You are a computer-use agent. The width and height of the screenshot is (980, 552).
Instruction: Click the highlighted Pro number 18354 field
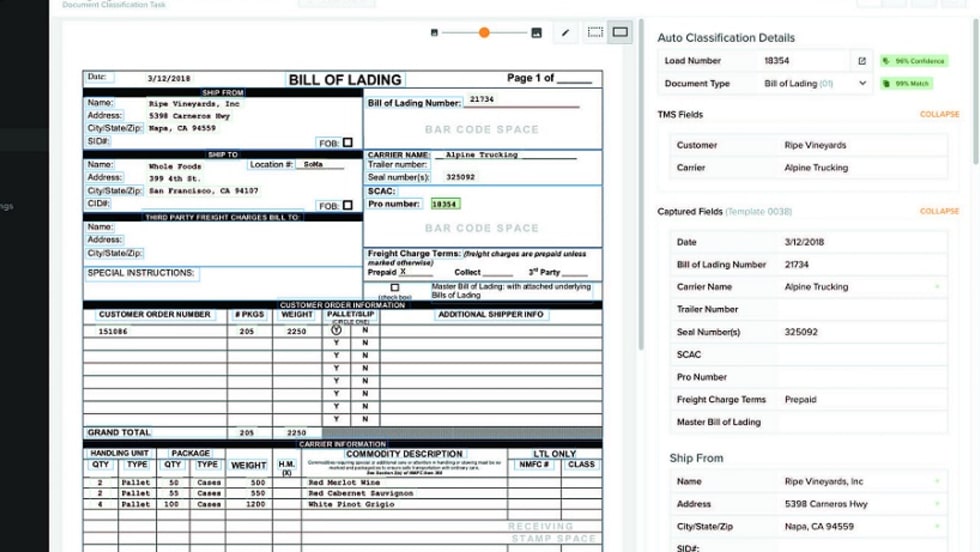pyautogui.click(x=444, y=204)
